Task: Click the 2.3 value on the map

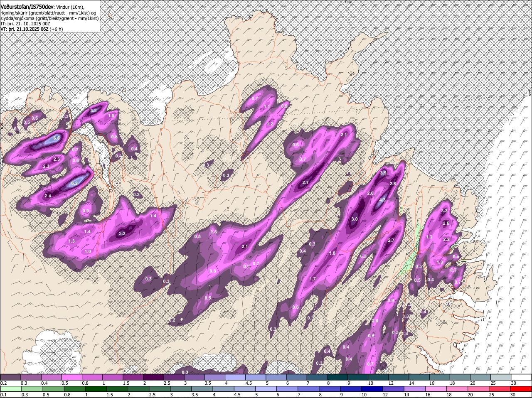Action: coord(46,166)
